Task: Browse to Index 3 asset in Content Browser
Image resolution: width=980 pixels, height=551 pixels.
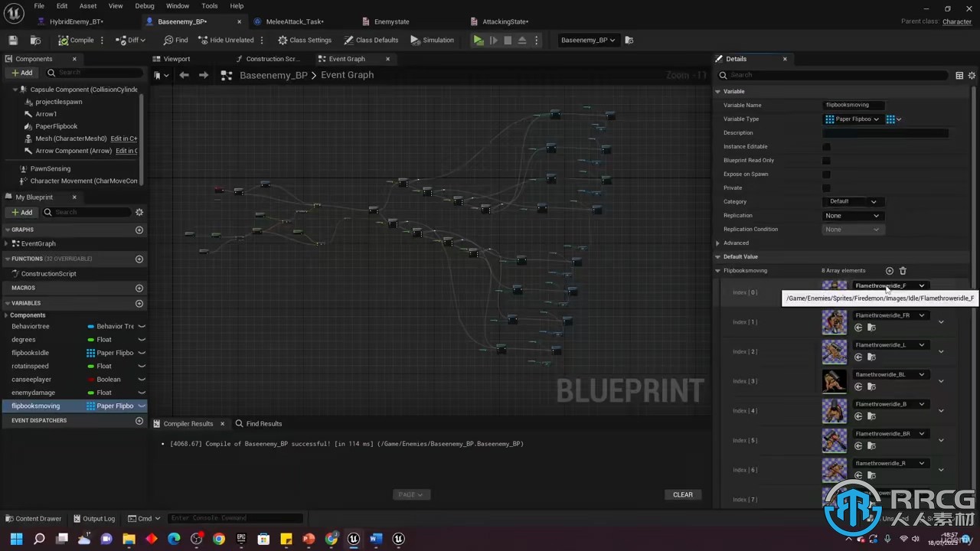Action: click(x=871, y=387)
